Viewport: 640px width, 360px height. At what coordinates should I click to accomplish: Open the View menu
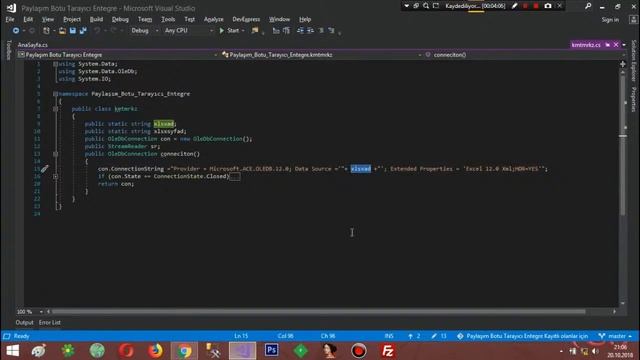(48, 19)
